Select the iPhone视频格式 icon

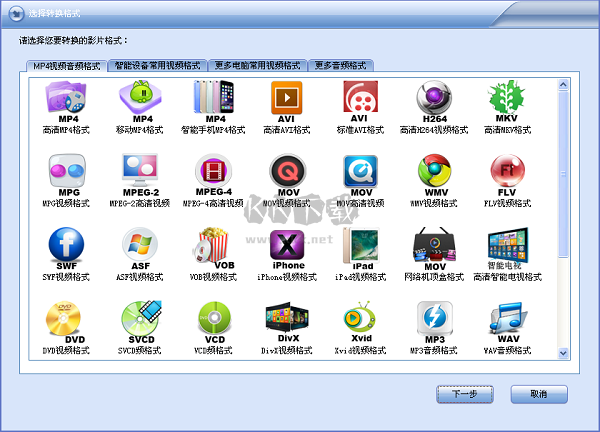(287, 245)
